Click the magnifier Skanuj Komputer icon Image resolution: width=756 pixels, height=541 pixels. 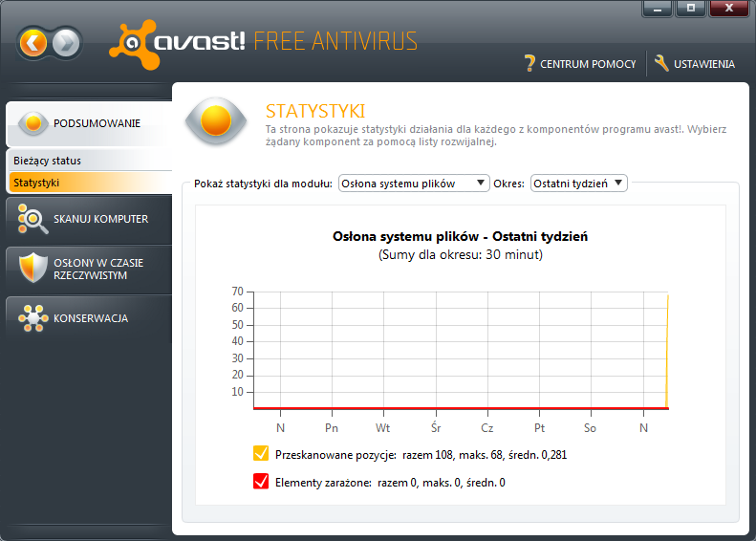(x=32, y=219)
